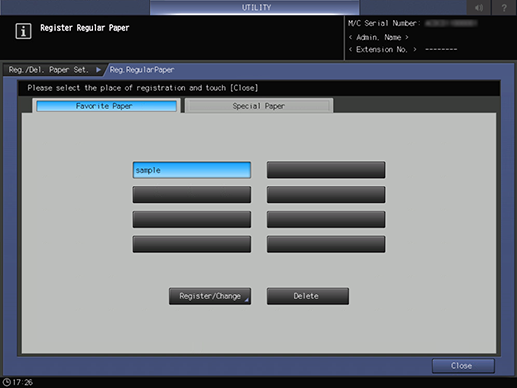Select the bottom empty slot in right column

point(326,244)
